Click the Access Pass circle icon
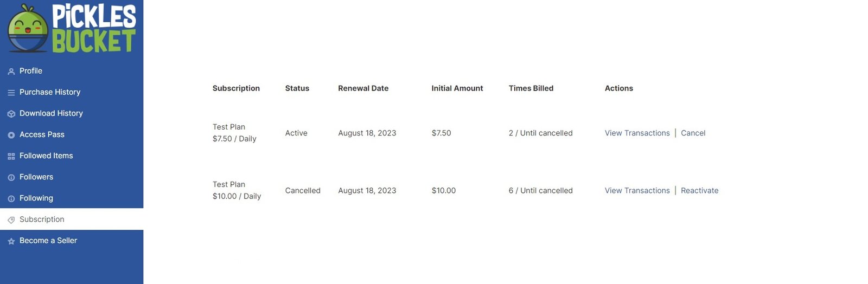The image size is (868, 284). click(11, 135)
